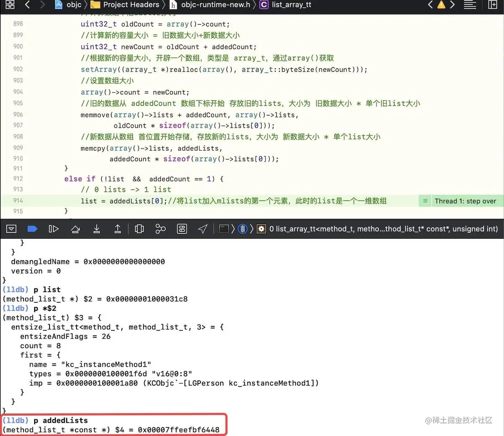Open the list_array_tt symbol breadcrumb

tap(286, 5)
